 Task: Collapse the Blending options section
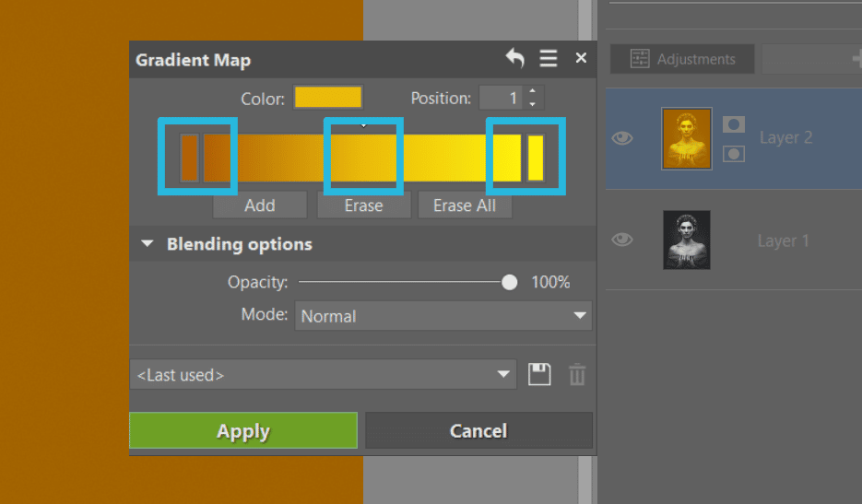(147, 245)
